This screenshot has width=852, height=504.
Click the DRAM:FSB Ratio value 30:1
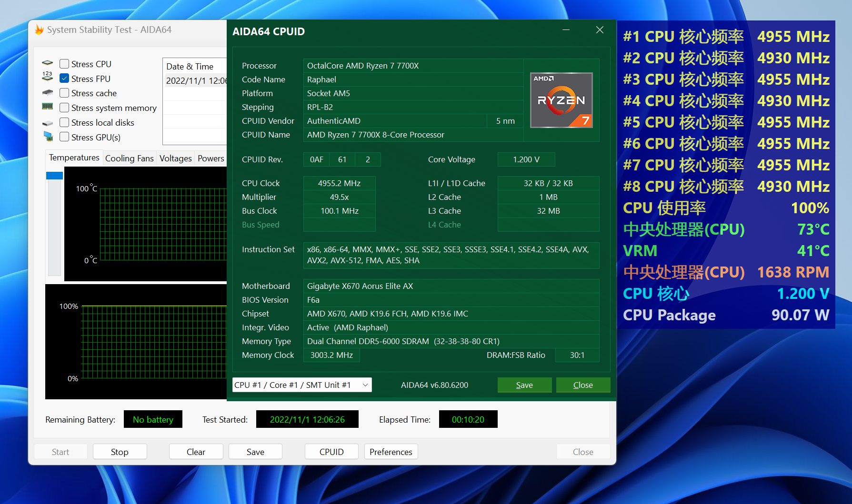pos(577,355)
